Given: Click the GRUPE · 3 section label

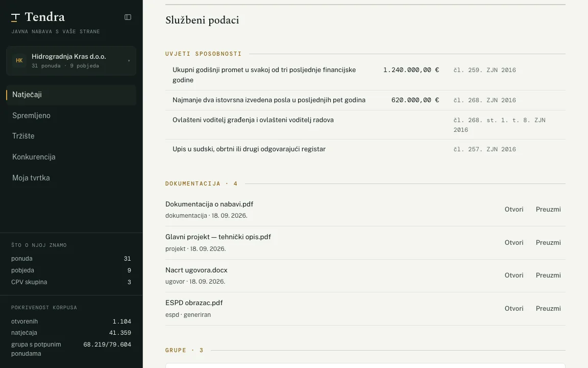Looking at the screenshot, I should 184,350.
